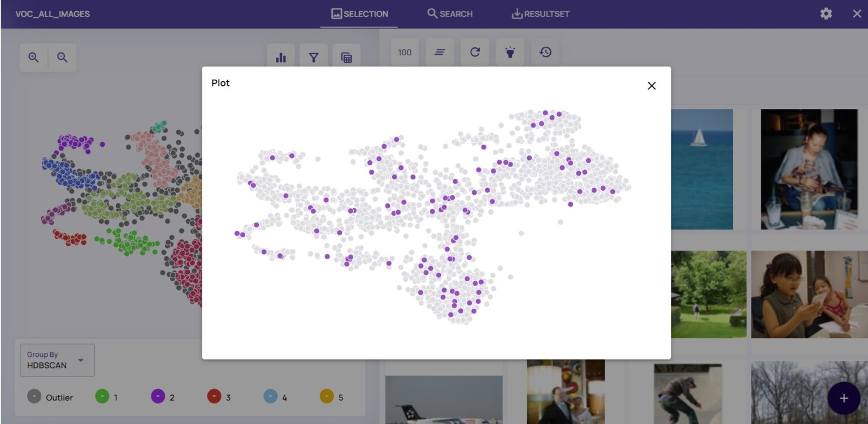
Task: Switch to the SEARCH tab
Action: pyautogui.click(x=450, y=14)
